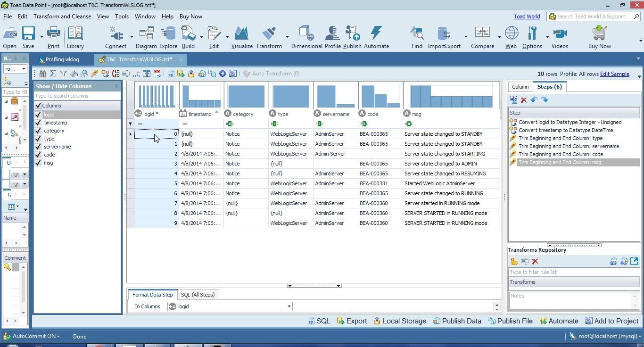
Task: Open the Compare tool
Action: tap(482, 38)
